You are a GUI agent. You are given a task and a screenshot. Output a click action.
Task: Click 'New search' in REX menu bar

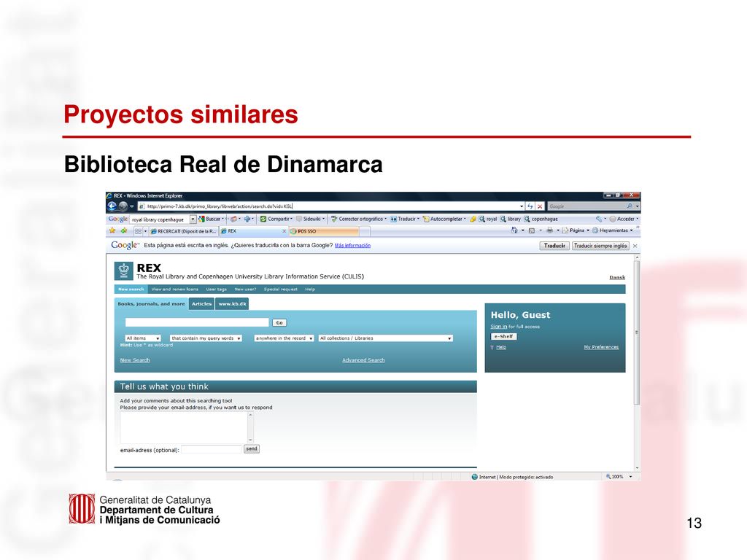(131, 289)
